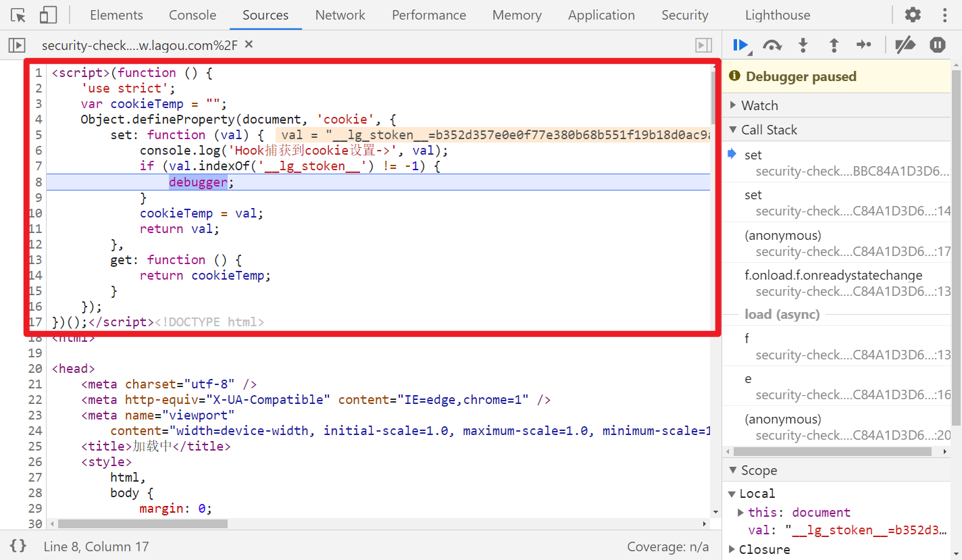Click line number 25 in gutter

click(x=35, y=446)
